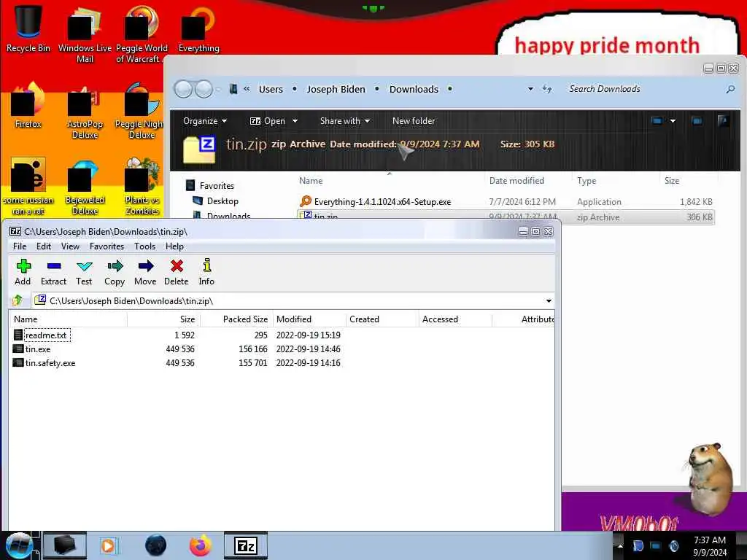Toggle the Explorer preview pane button
Viewport: 747px width, 560px height.
pos(697,121)
